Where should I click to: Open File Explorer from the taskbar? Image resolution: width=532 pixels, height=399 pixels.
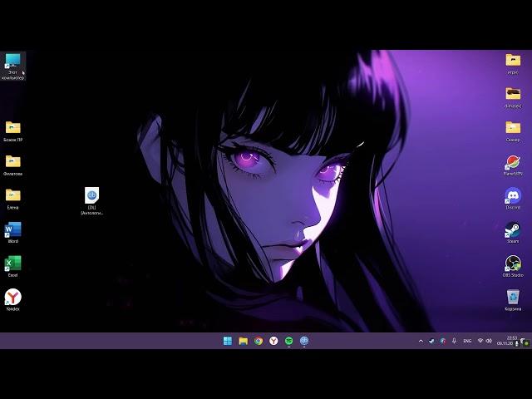244,341
